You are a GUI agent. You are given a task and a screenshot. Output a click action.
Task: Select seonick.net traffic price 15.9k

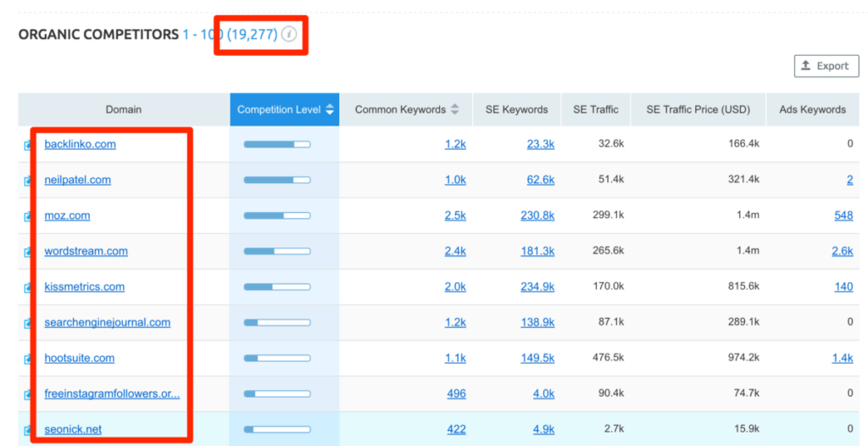746,428
